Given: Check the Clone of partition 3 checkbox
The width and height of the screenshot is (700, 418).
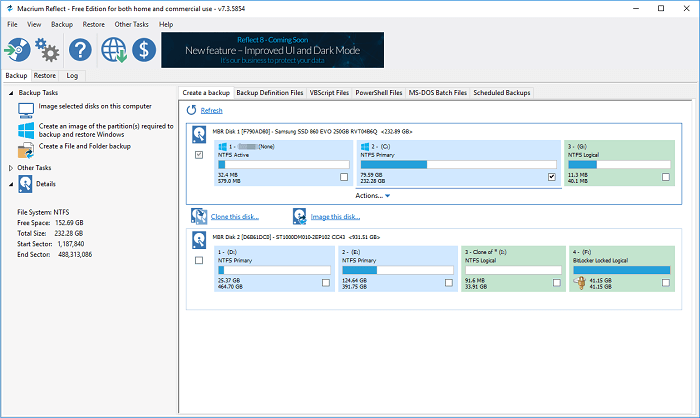Looking at the screenshot, I should tap(557, 283).
